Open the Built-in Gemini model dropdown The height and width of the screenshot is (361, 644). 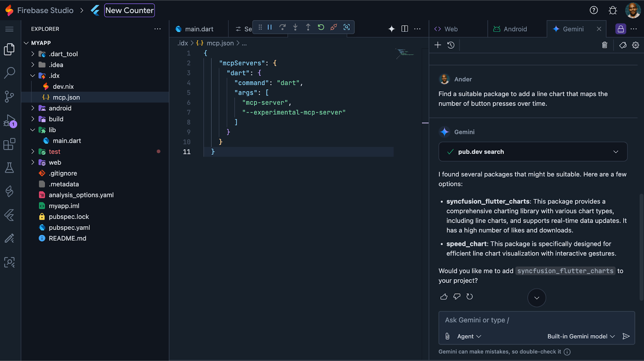(x=581, y=336)
